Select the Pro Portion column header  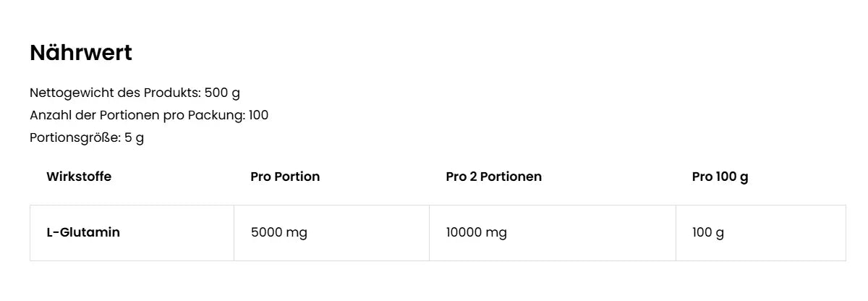285,177
